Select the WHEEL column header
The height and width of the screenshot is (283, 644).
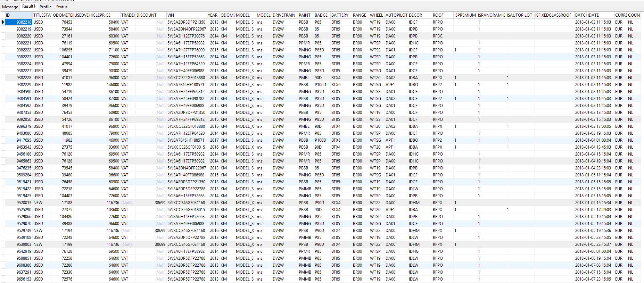377,15
